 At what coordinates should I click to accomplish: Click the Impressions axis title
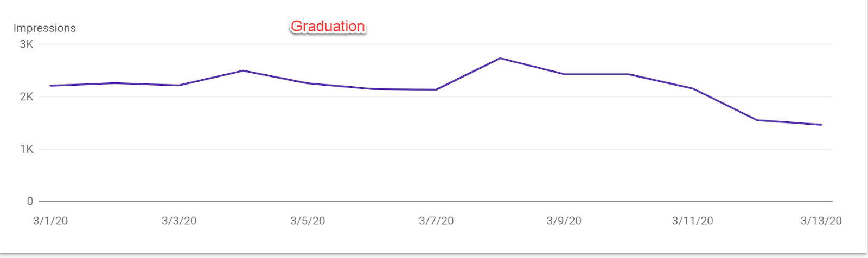point(44,28)
